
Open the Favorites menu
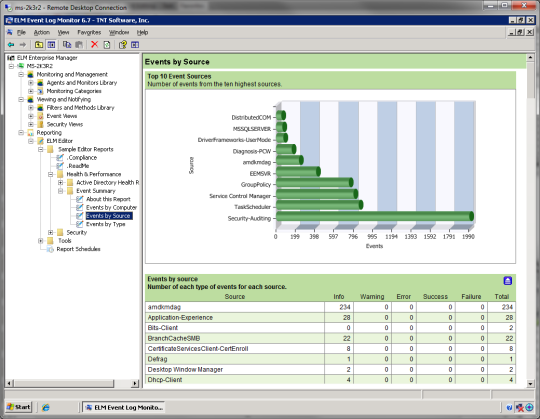(89, 32)
